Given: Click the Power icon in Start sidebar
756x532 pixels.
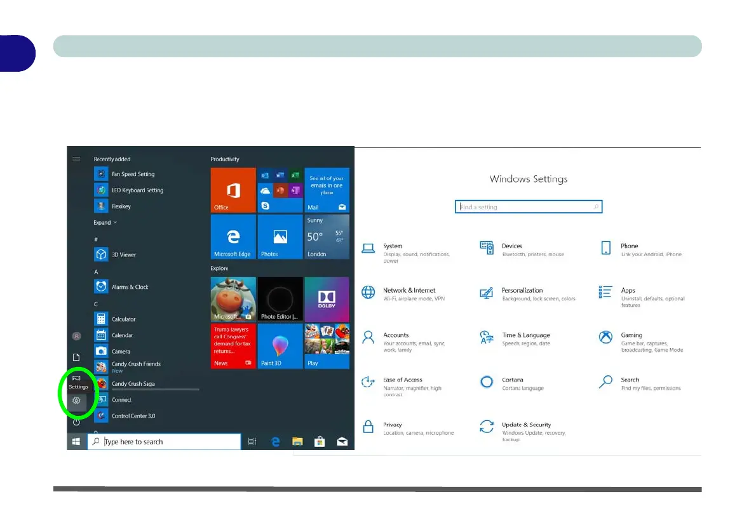Looking at the screenshot, I should 76,422.
